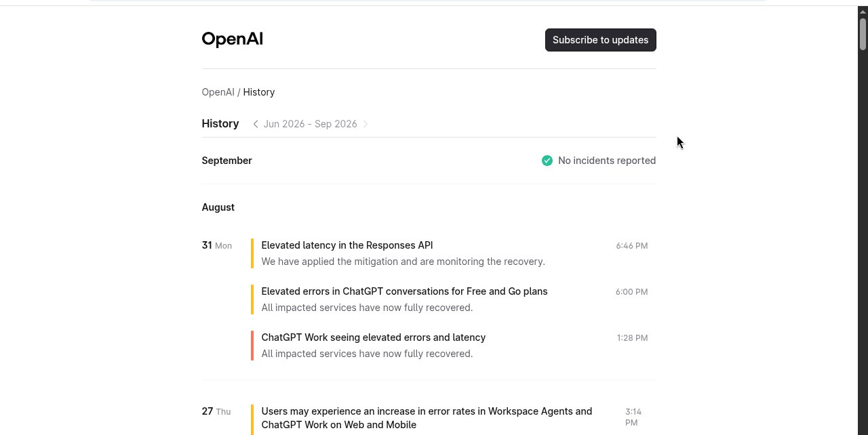This screenshot has height=435, width=868.
Task: Click the page vertical scrollbar thumb
Action: click(863, 34)
